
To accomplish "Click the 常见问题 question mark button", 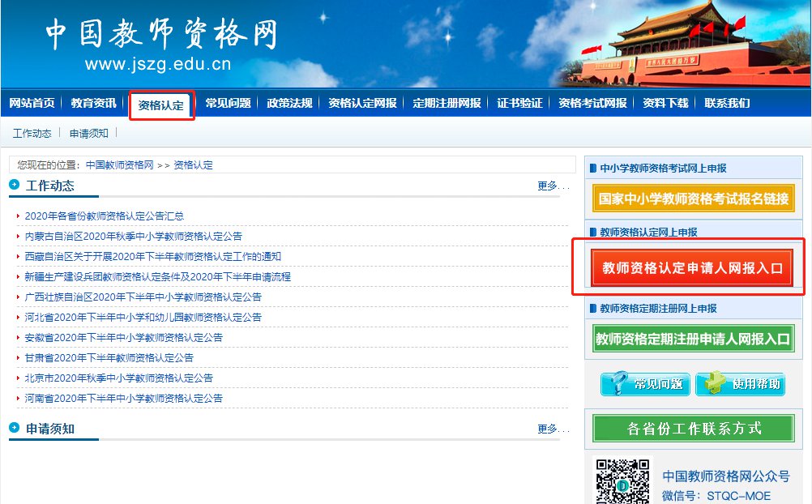I will 645,383.
